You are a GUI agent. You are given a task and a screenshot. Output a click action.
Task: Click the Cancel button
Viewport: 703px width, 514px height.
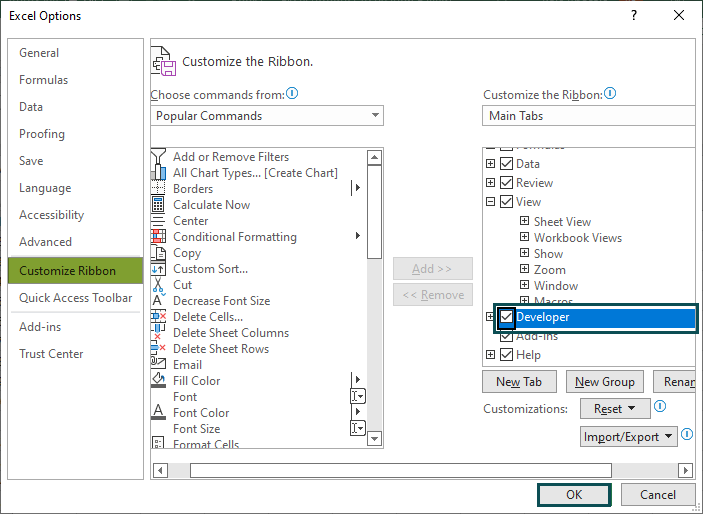(x=658, y=495)
